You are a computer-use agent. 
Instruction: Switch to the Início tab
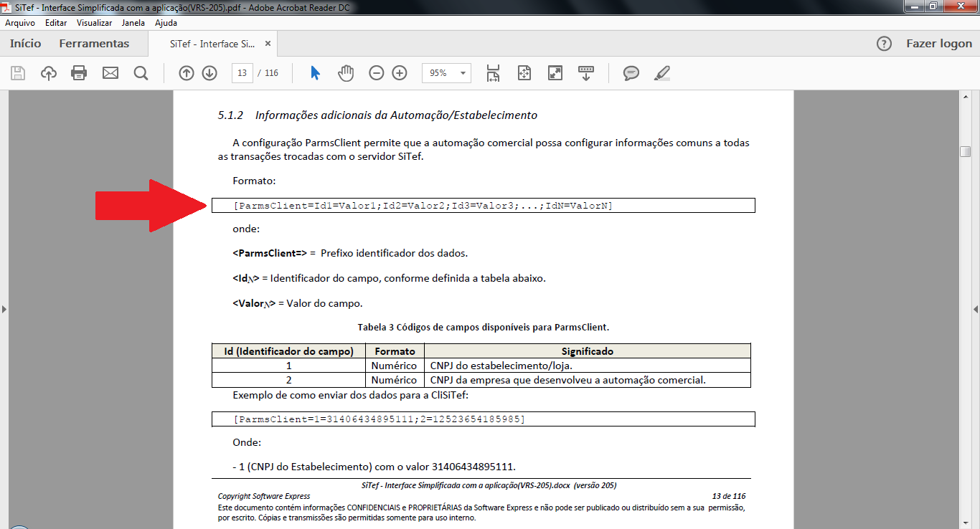pyautogui.click(x=26, y=44)
